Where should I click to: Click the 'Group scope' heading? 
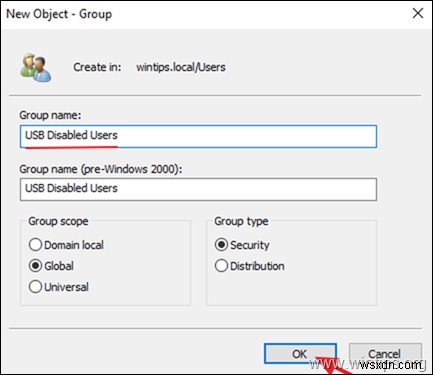(58, 221)
